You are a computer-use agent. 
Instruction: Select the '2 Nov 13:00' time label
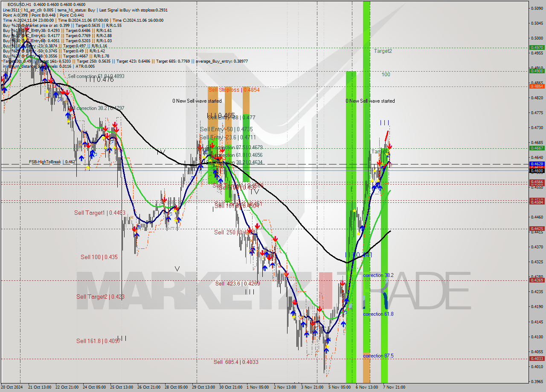[285, 387]
